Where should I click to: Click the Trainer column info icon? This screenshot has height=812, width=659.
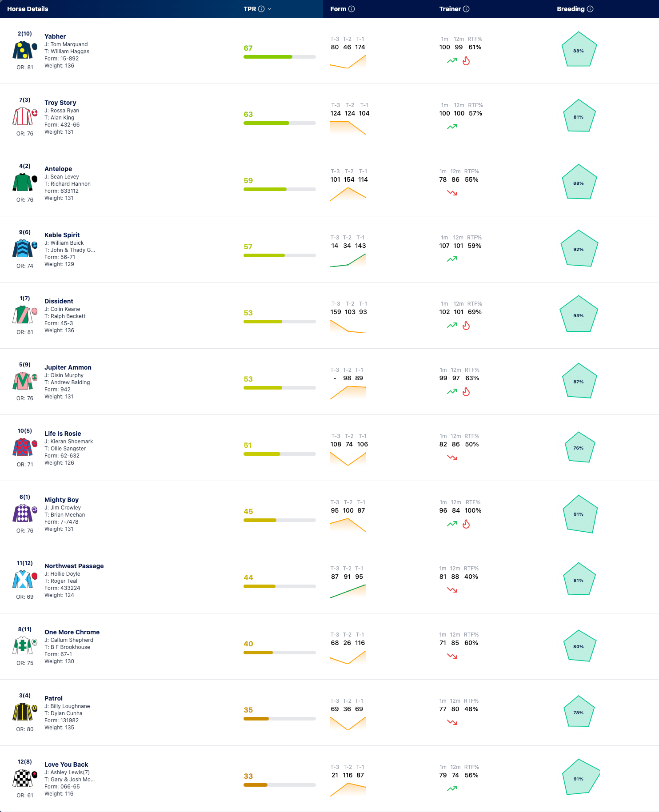point(466,9)
